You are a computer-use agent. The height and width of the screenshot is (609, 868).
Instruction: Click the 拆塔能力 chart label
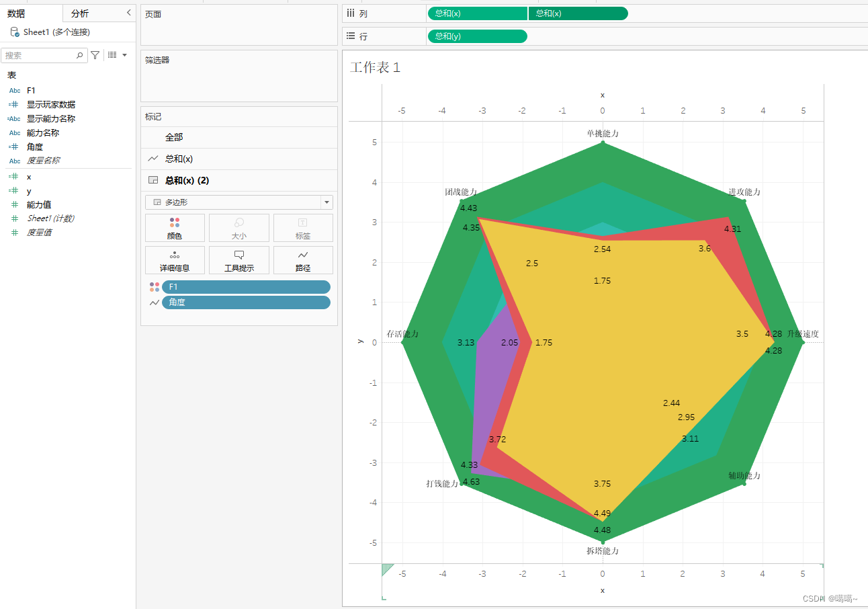pos(603,551)
